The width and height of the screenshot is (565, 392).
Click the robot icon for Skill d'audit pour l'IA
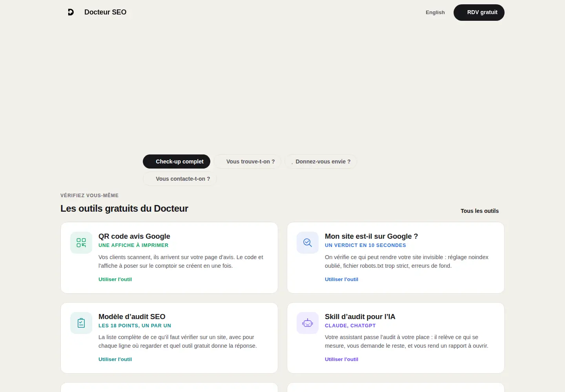click(x=308, y=323)
